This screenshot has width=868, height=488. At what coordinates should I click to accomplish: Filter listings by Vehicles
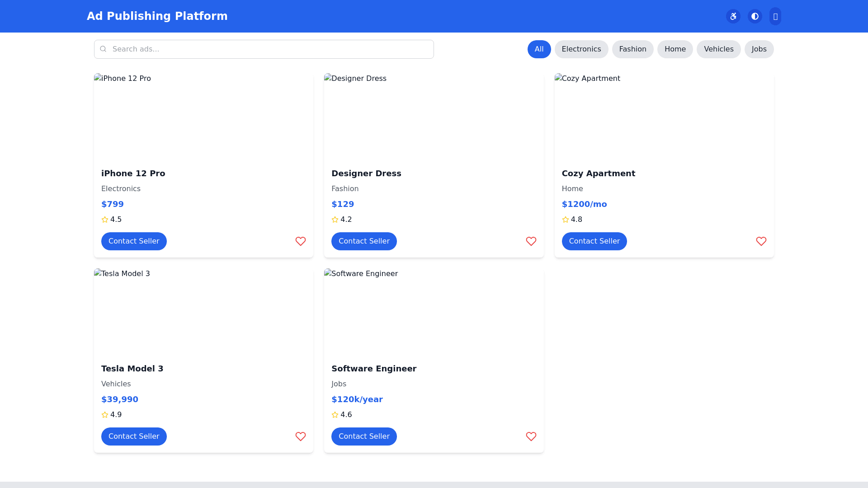(718, 49)
